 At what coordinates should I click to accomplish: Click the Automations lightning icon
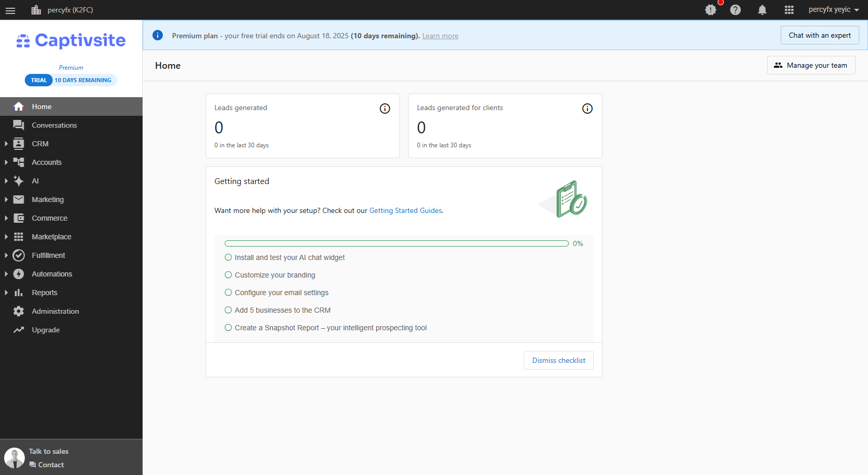(19, 274)
